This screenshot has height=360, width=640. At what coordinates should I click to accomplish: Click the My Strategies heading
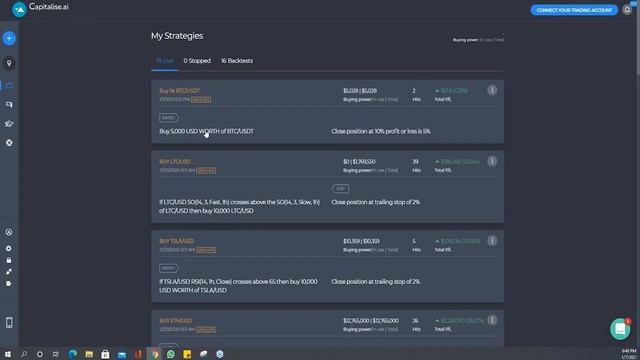coord(177,36)
